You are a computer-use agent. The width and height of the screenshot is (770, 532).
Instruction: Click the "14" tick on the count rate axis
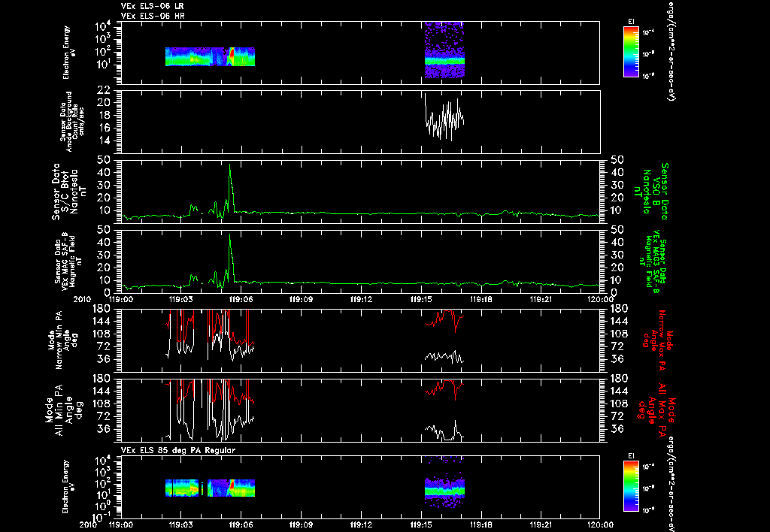(104, 141)
